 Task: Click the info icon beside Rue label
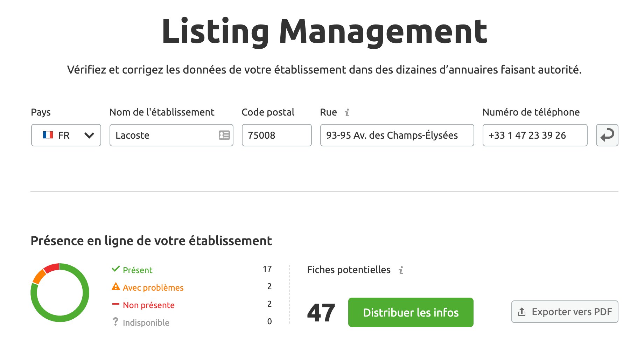(347, 112)
